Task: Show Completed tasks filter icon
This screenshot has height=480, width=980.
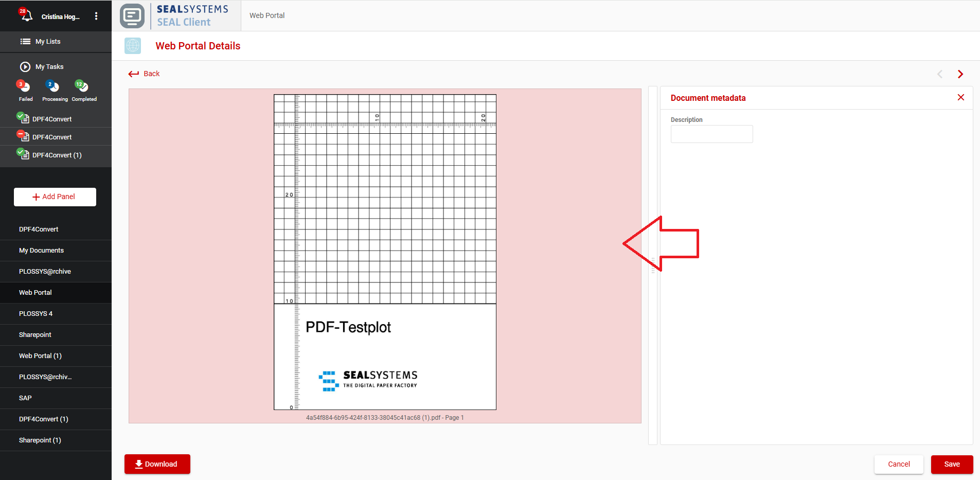Action: tap(82, 86)
